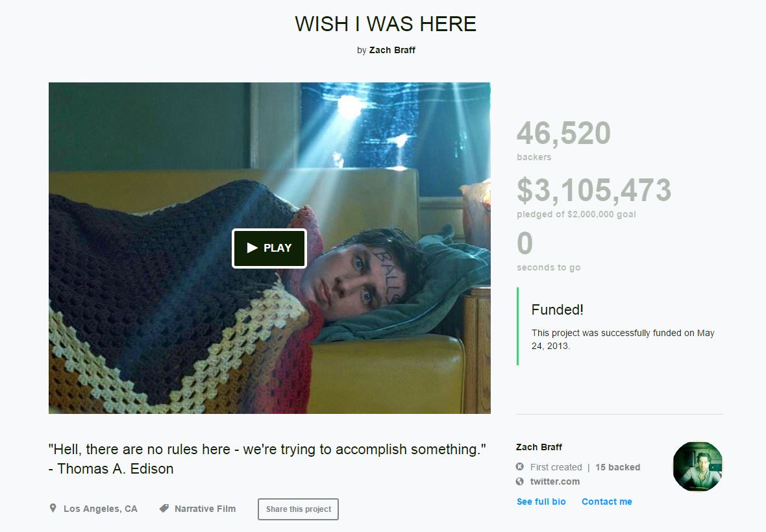This screenshot has width=766, height=532.
Task: Click the video thumbnail image of couch
Action: pyautogui.click(x=269, y=248)
